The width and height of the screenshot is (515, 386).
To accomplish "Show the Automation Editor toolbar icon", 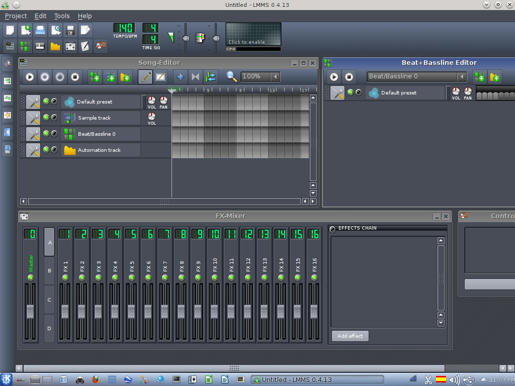I will click(55, 46).
